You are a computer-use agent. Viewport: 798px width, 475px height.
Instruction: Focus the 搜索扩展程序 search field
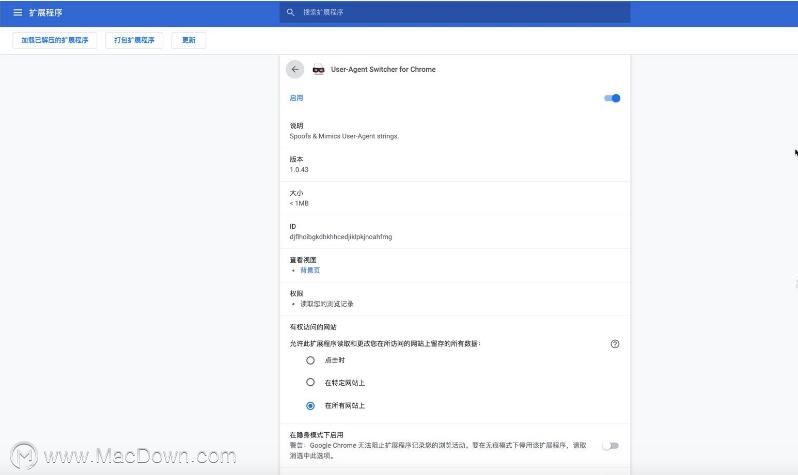(455, 12)
